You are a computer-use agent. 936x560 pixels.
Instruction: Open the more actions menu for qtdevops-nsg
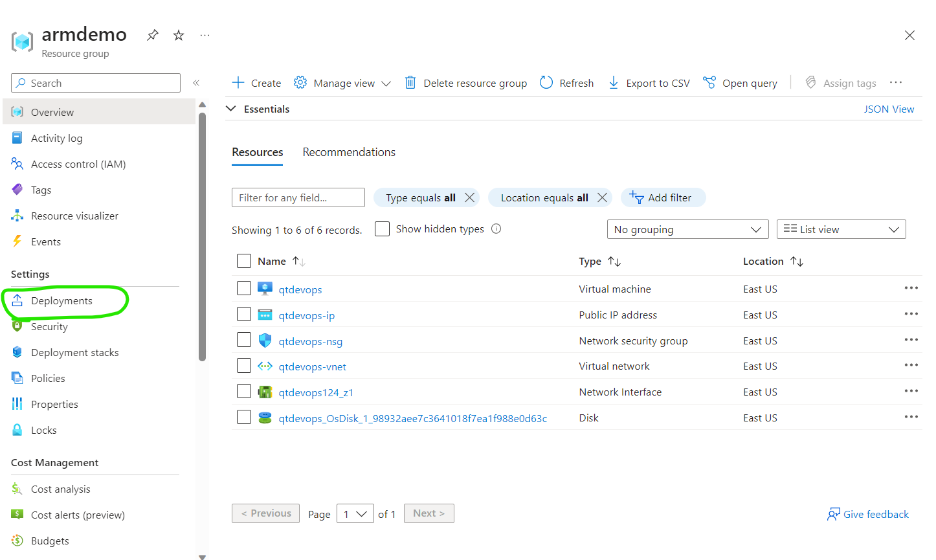coord(911,340)
